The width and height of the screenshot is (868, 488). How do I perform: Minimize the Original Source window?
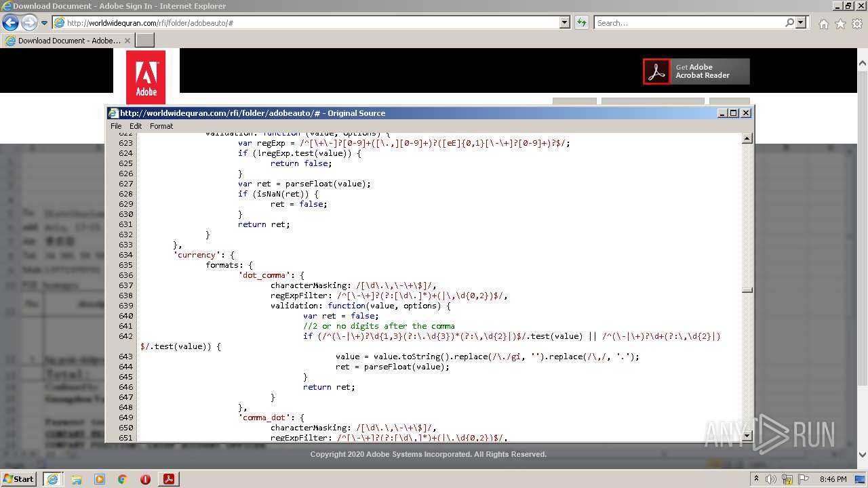(722, 113)
